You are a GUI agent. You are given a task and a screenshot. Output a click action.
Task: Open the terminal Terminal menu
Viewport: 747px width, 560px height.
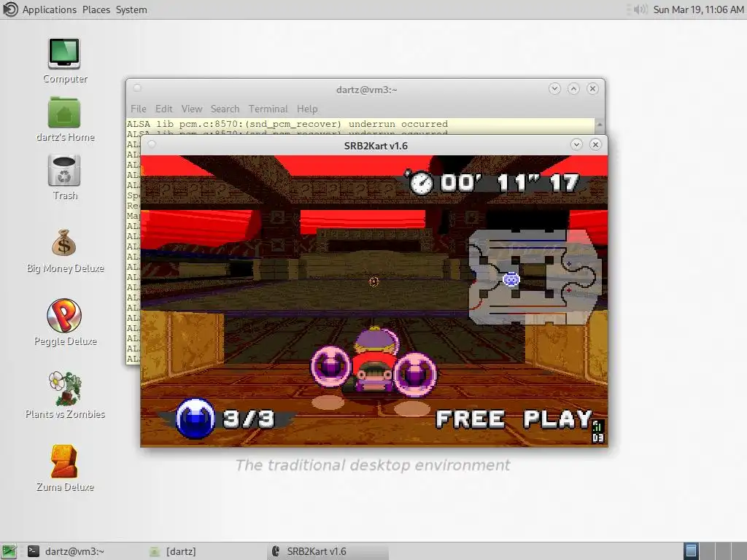[x=268, y=109]
